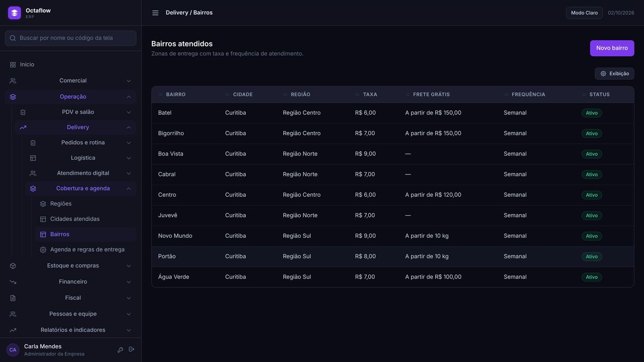Screen dimensions: 644x362
Task: Expand the Comercial section chevron
Action: pos(129,81)
